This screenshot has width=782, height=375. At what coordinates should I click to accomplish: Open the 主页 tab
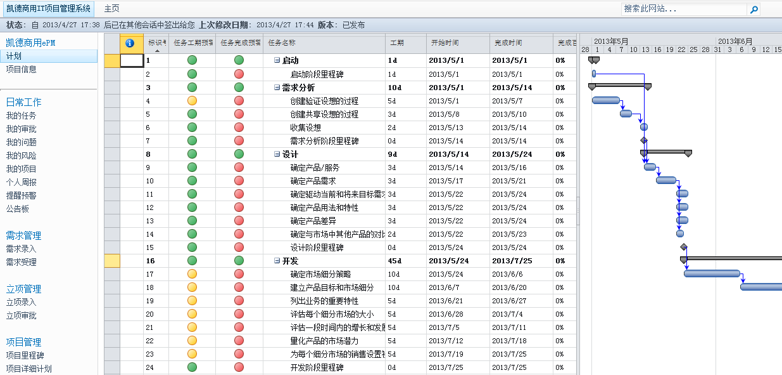pyautogui.click(x=112, y=8)
